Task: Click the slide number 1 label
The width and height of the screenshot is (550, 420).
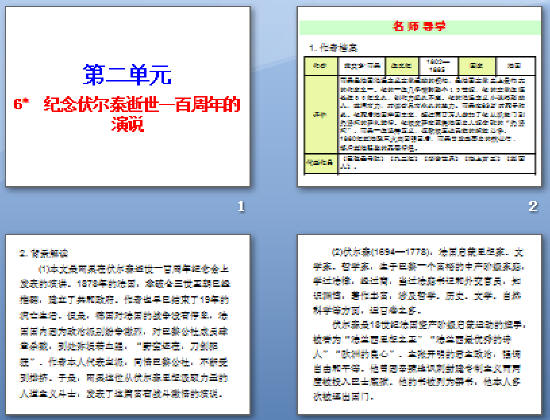Action: [241, 206]
